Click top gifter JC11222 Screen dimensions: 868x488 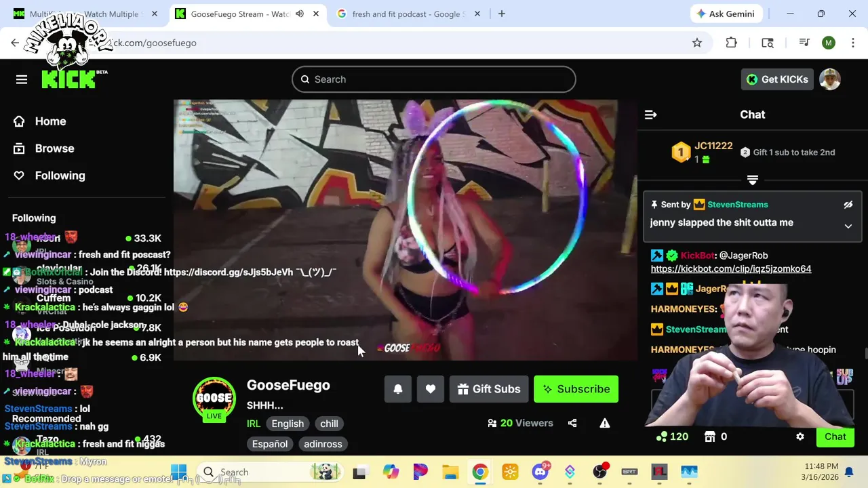coord(713,146)
